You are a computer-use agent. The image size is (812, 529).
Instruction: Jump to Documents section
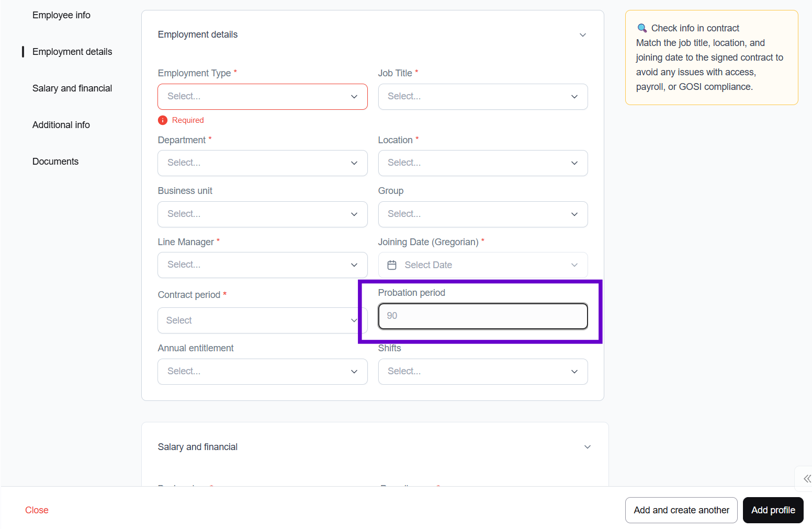(x=55, y=162)
